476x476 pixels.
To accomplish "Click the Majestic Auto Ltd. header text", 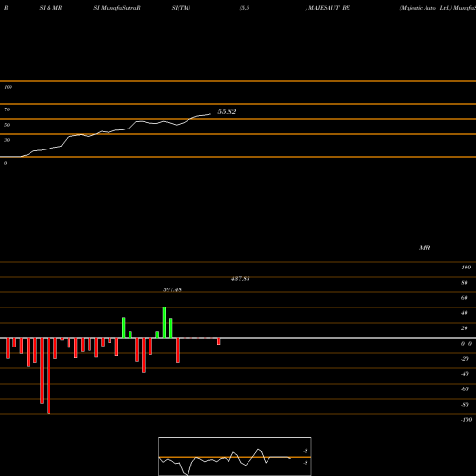I will coord(425,8).
